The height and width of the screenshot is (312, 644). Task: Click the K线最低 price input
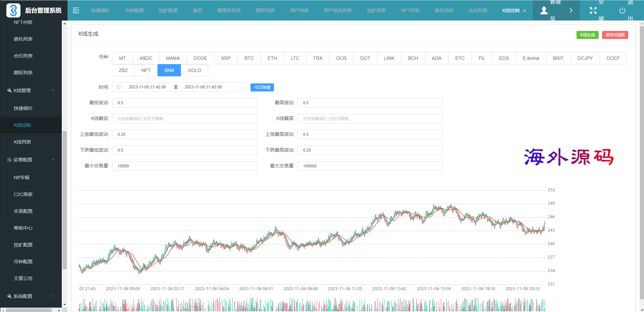point(185,119)
